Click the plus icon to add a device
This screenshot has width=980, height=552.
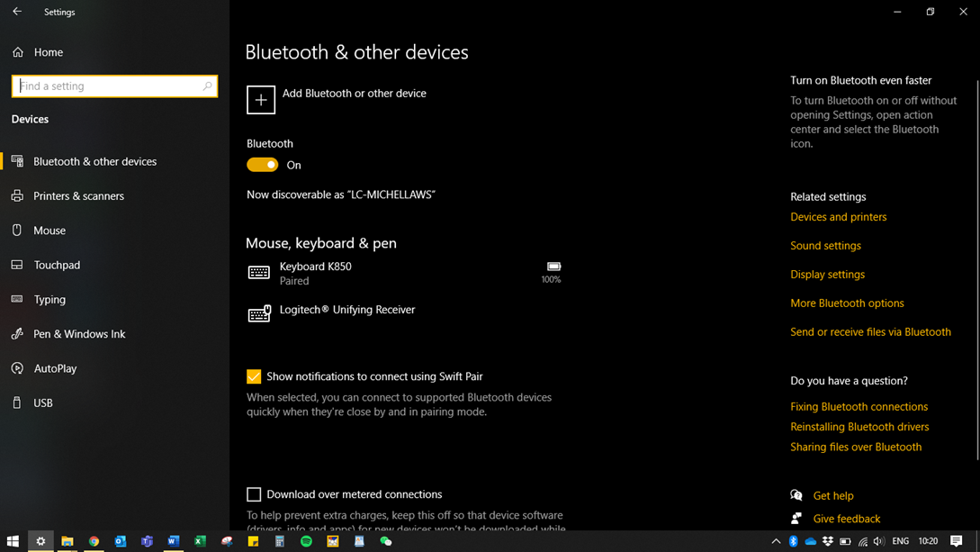pos(261,100)
